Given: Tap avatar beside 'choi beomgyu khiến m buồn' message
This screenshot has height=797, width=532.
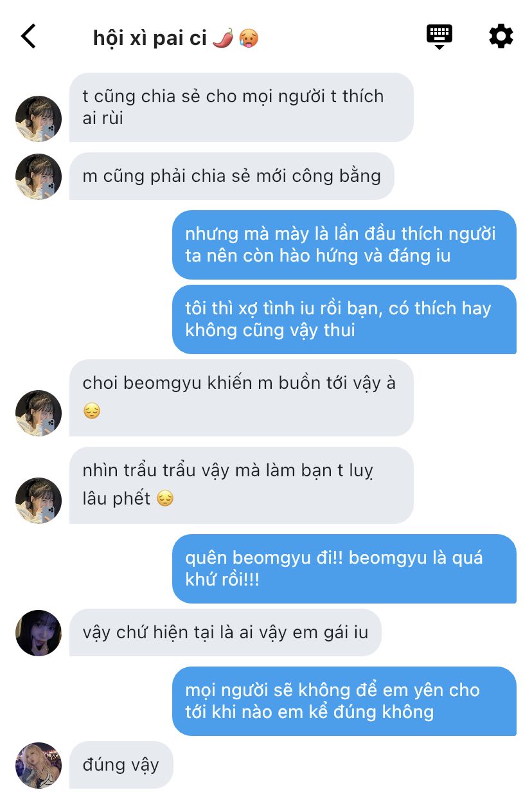Looking at the screenshot, I should [x=39, y=413].
